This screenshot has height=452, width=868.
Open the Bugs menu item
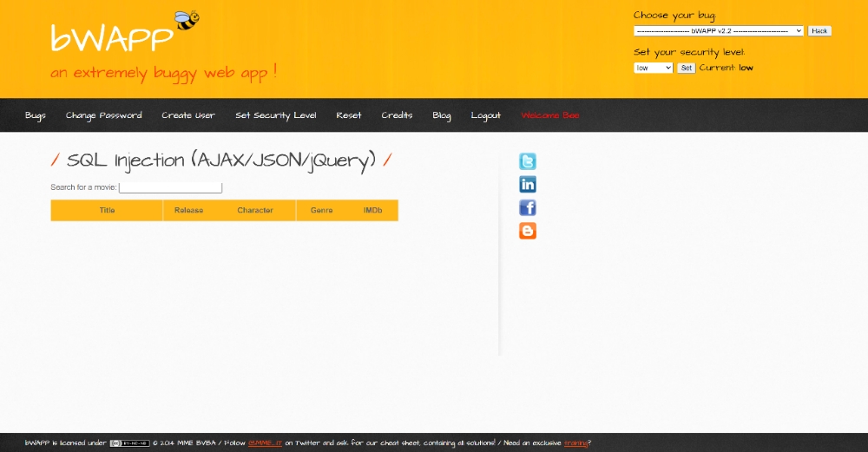pyautogui.click(x=36, y=115)
